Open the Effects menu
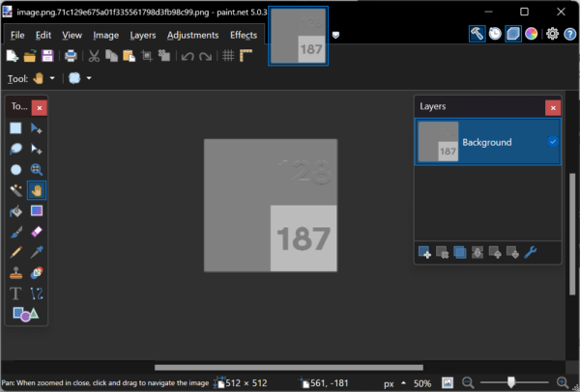The image size is (580, 392). point(244,35)
